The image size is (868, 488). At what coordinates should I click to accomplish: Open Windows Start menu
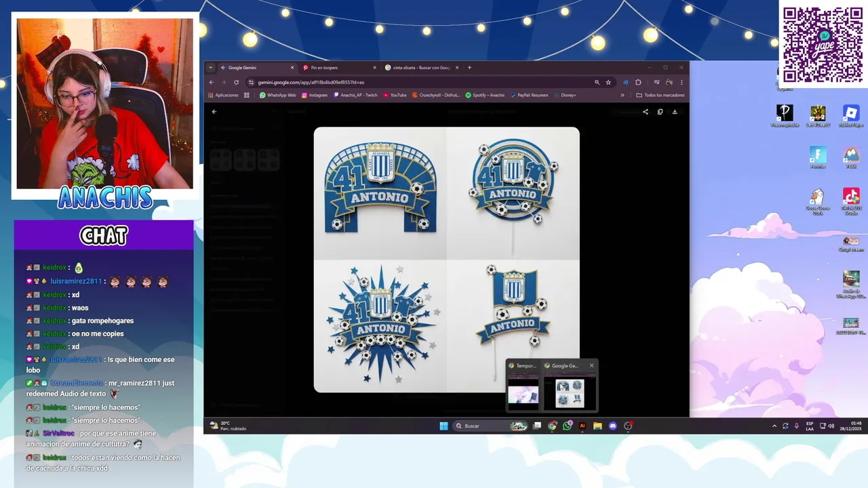click(443, 426)
